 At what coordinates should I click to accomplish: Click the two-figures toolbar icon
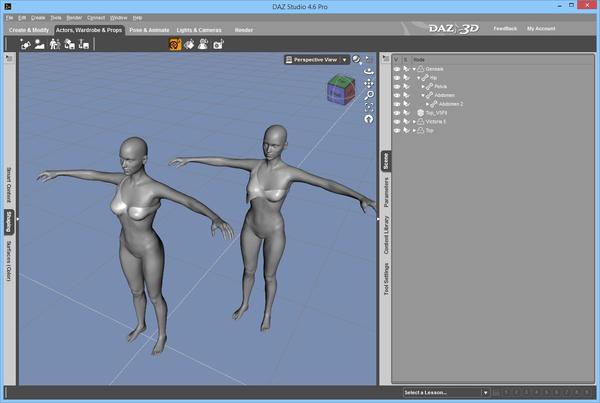[55, 44]
